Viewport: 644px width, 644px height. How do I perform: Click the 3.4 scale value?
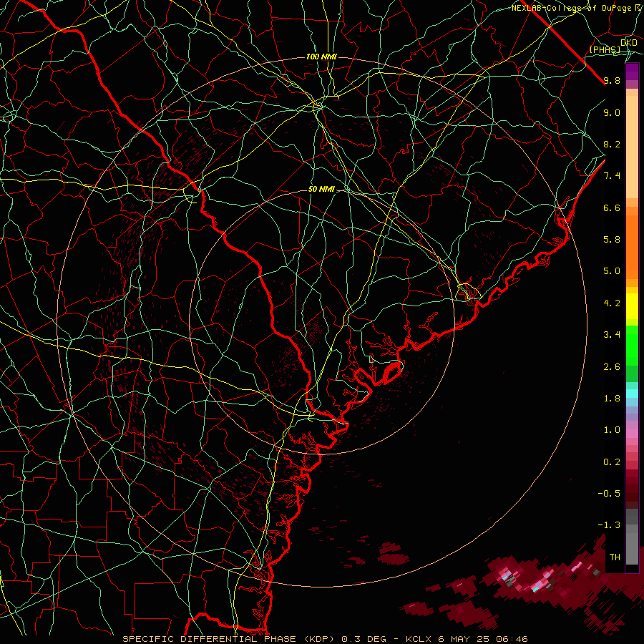coord(612,335)
